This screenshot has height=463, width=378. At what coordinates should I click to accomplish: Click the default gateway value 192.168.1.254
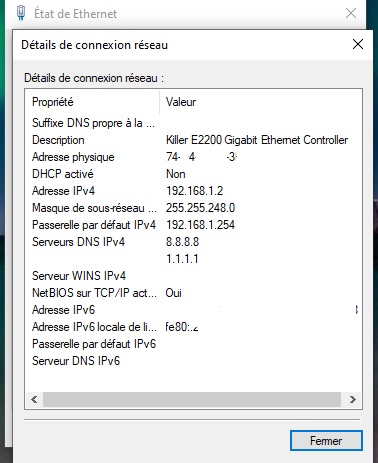(x=200, y=225)
